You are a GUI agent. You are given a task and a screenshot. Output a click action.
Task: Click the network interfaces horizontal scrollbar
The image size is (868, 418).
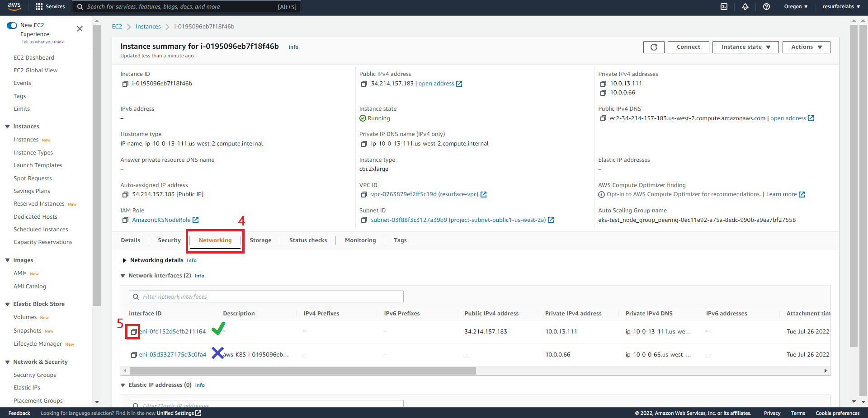pyautogui.click(x=302, y=371)
